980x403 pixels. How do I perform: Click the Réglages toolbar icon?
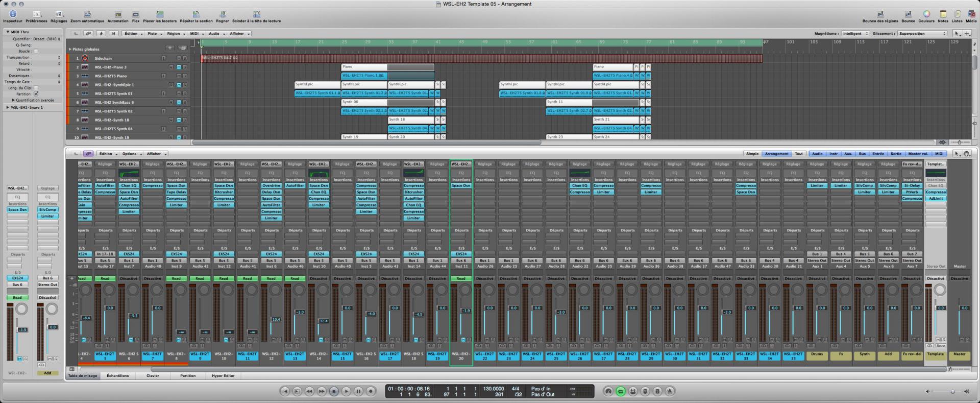point(58,14)
